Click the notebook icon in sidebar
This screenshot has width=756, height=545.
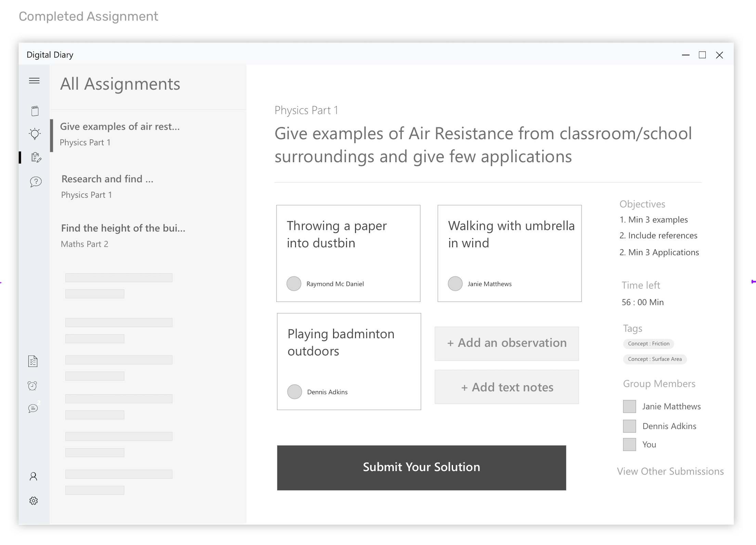tap(35, 111)
